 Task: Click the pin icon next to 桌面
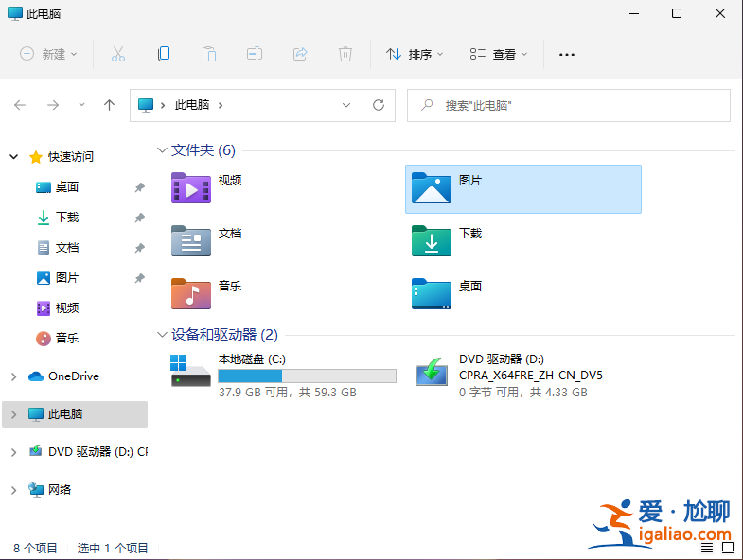(139, 187)
